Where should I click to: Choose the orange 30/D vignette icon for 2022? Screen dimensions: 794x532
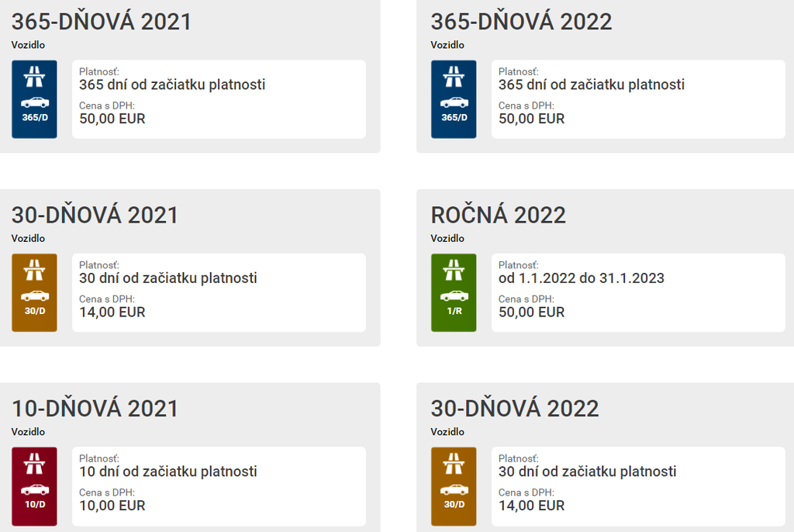click(454, 486)
